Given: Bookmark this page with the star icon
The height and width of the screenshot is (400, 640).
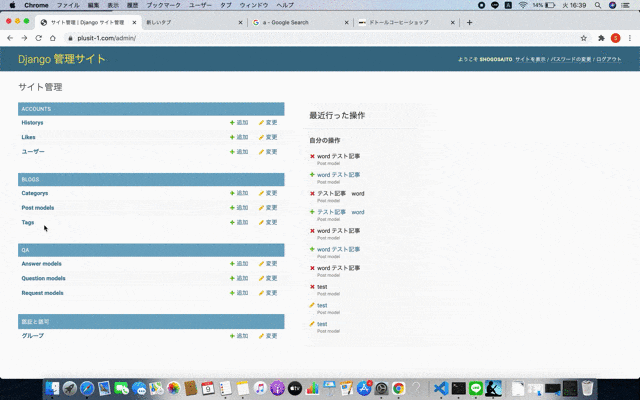Looking at the screenshot, I should tap(584, 38).
